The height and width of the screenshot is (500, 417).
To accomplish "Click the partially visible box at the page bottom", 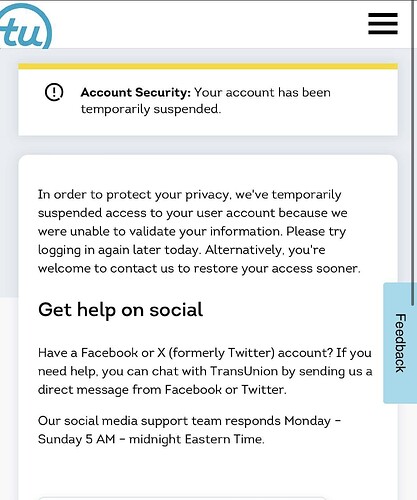I will [182, 498].
